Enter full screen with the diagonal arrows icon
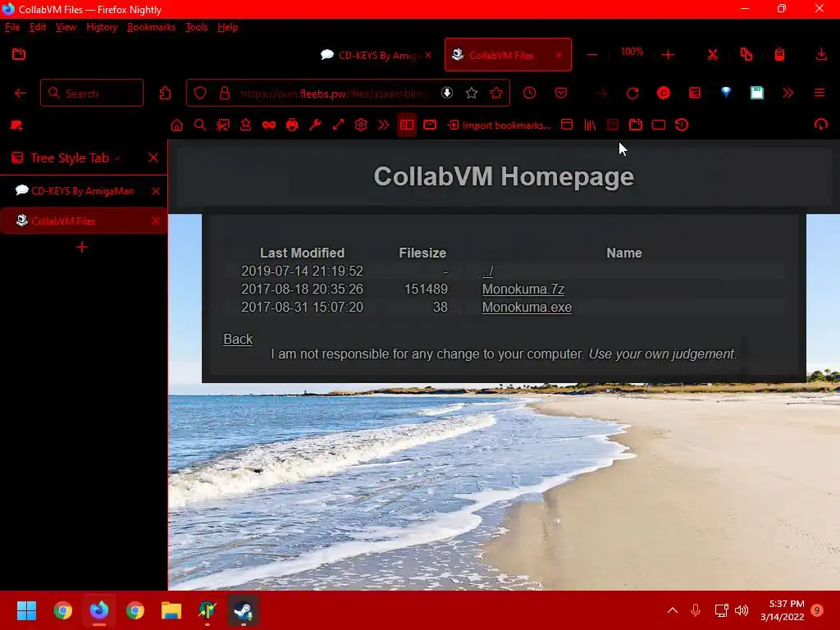This screenshot has height=630, width=840. coord(338,126)
